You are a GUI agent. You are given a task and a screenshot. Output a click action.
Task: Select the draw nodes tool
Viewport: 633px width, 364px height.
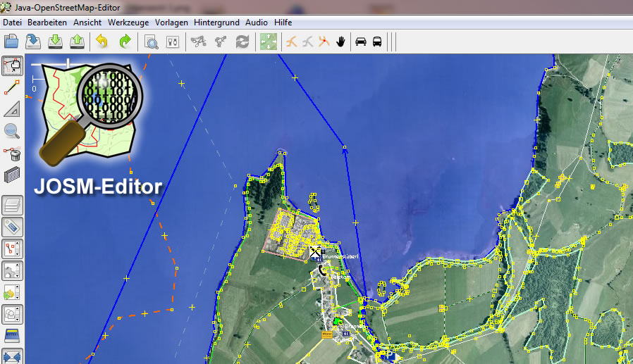12,88
